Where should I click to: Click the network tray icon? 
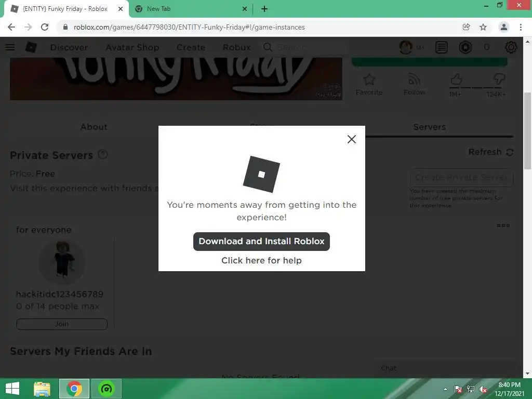click(x=471, y=390)
